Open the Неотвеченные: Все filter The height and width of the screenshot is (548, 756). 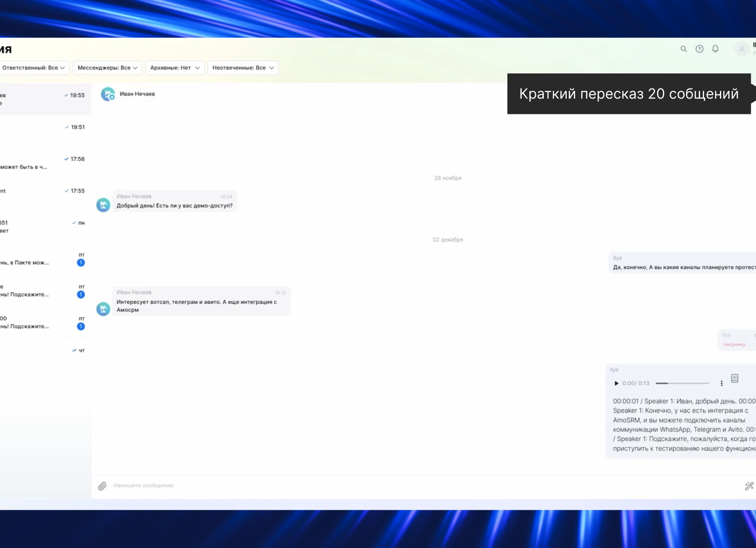click(x=243, y=68)
